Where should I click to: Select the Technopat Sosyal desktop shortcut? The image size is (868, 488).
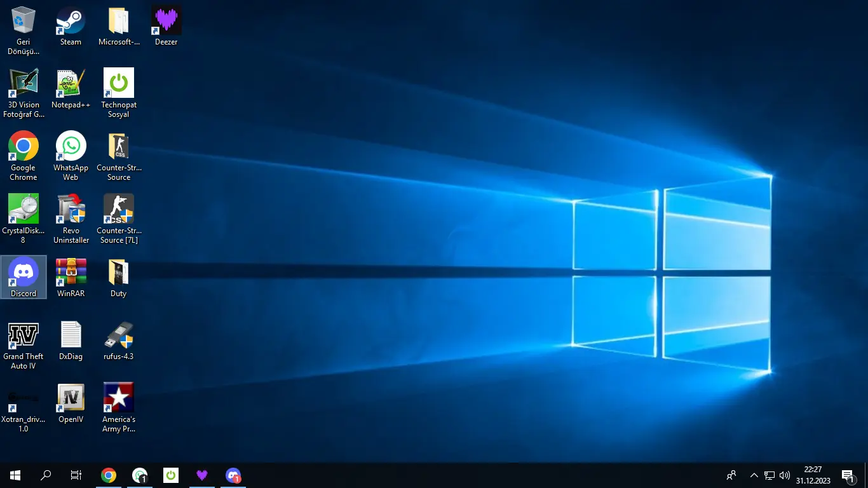tap(119, 93)
